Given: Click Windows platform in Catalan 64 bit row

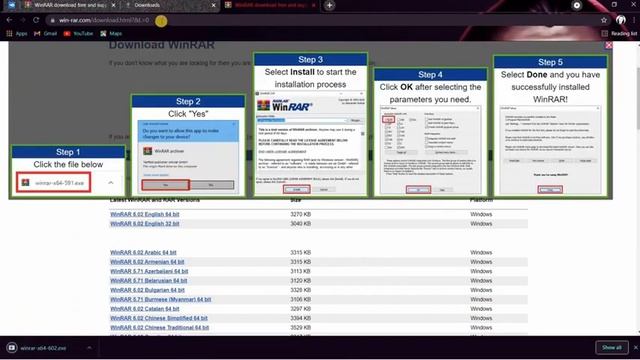Looking at the screenshot, I should tap(481, 309).
